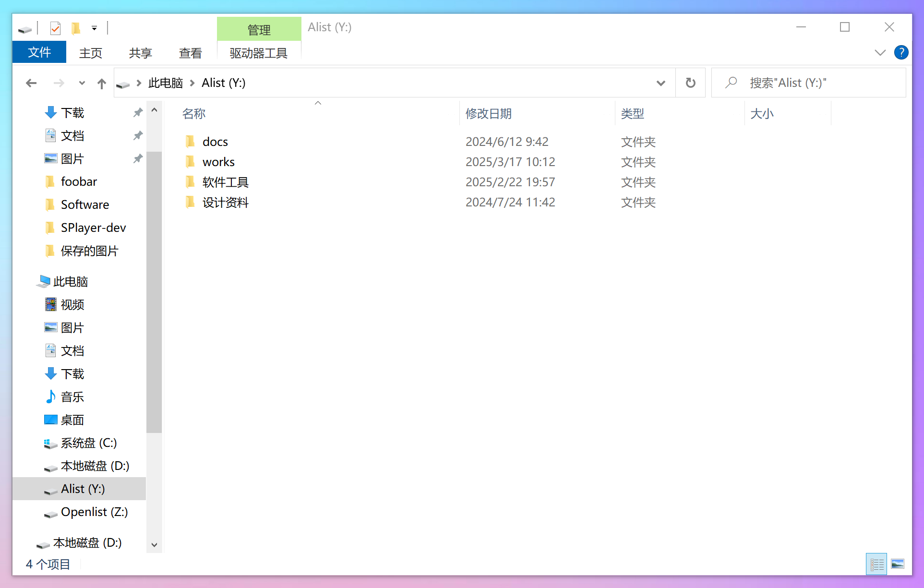Viewport: 924px width, 588px height.
Task: Open the 文件 menu
Action: 39,52
